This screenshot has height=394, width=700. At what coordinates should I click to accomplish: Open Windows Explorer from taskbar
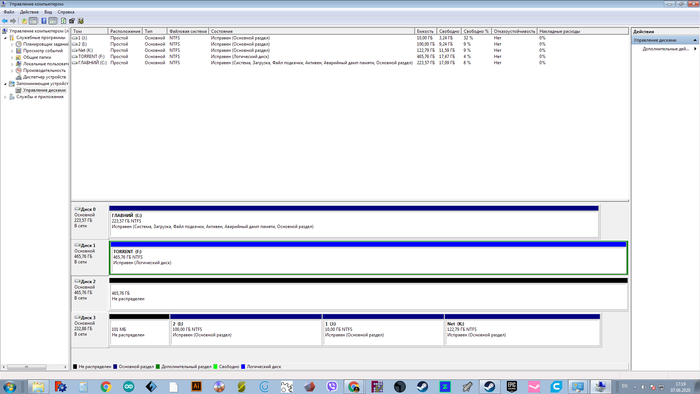pos(38,386)
